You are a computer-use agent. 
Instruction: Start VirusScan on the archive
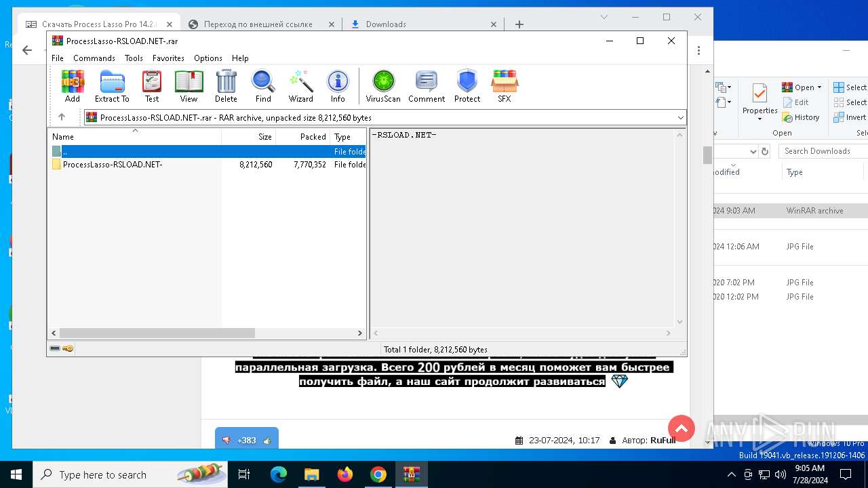tap(383, 86)
